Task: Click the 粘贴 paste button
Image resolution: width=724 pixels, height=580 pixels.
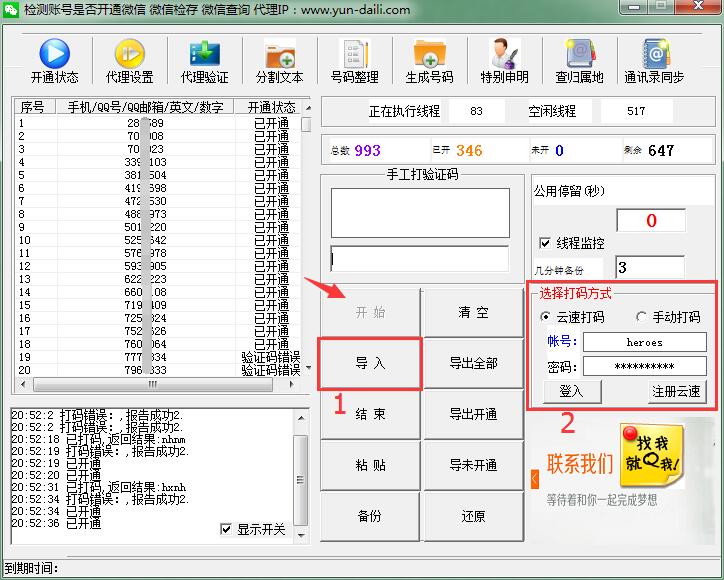Action: pyautogui.click(x=370, y=465)
